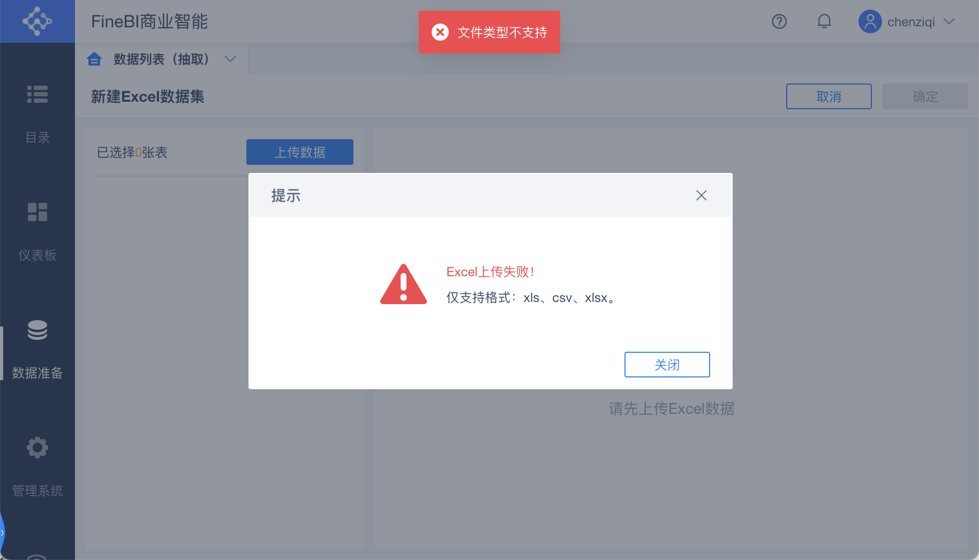Click the 上传数据 upload button
This screenshot has width=979, height=560.
300,152
